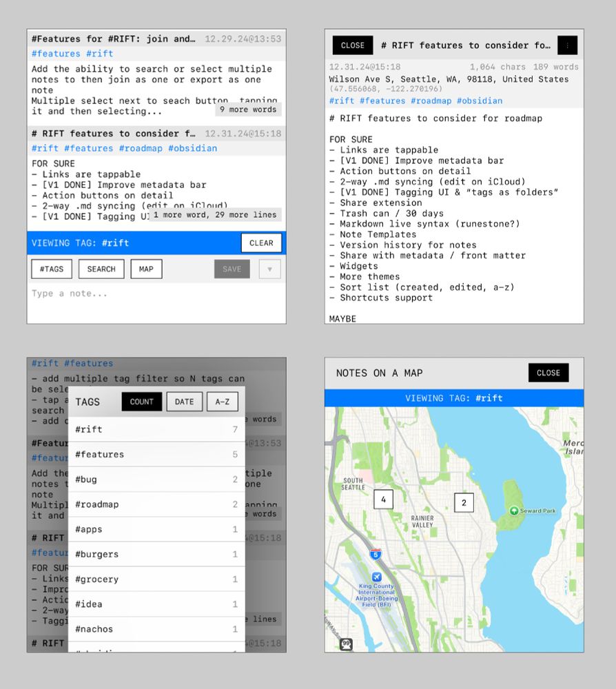Tap the King County airport icon on the map
Screen dimensions: 616x689
pyautogui.click(x=376, y=577)
